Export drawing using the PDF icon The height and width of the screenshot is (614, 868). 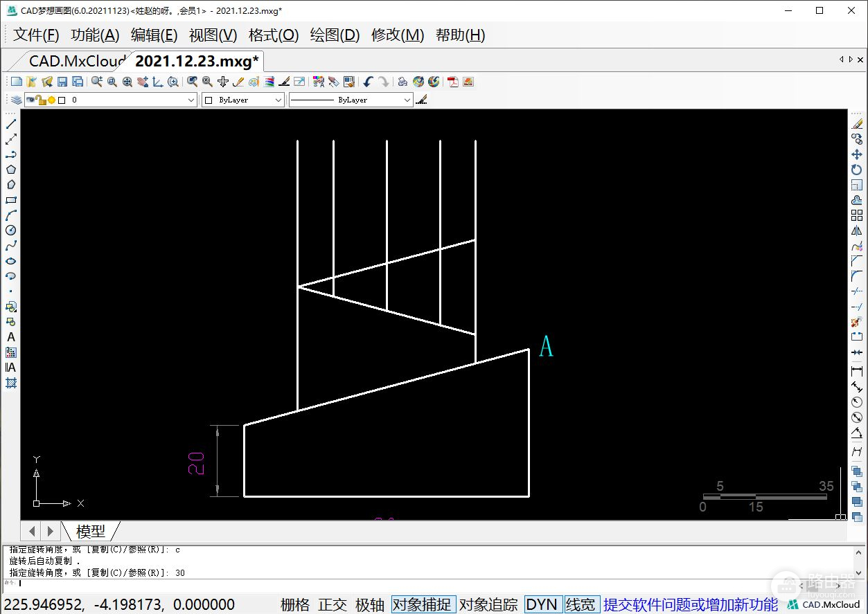[453, 82]
